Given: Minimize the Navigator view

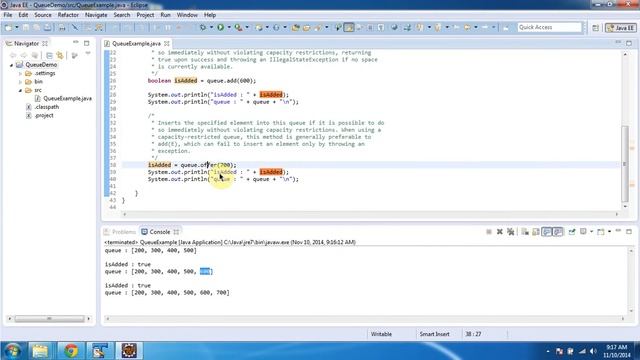Looking at the screenshot, I should (x=76, y=42).
